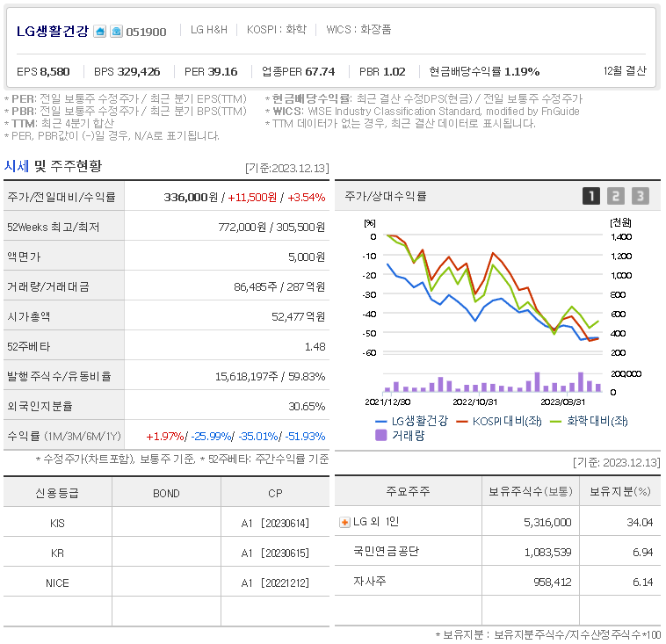Viewport: 666px width, 644px height.
Task: Click the +1.97% one-month return
Action: coord(165,437)
